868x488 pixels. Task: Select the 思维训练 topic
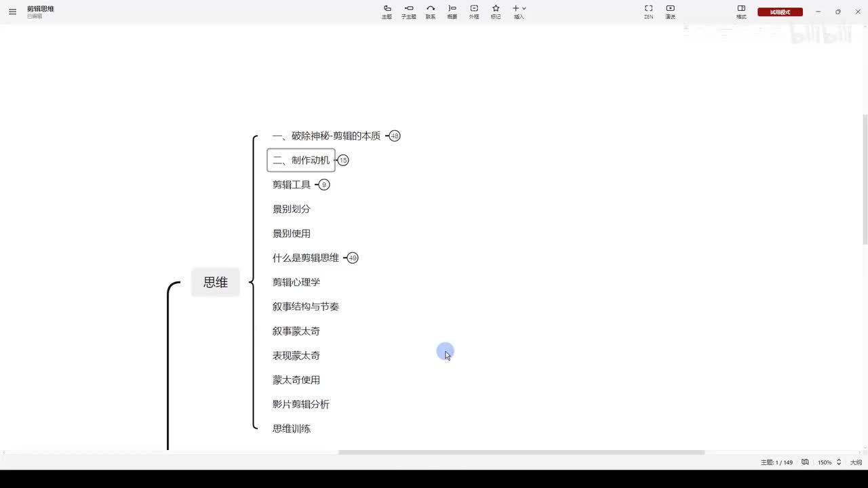(292, 428)
